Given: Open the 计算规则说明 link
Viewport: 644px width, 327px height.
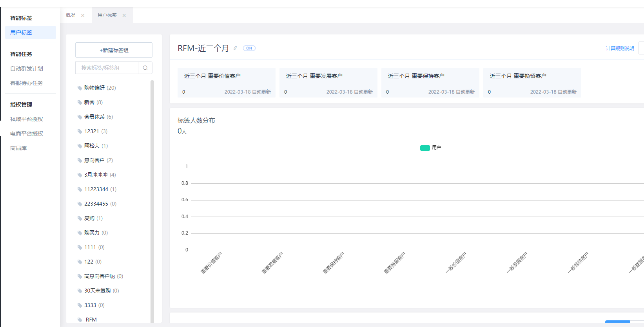Looking at the screenshot, I should 620,49.
